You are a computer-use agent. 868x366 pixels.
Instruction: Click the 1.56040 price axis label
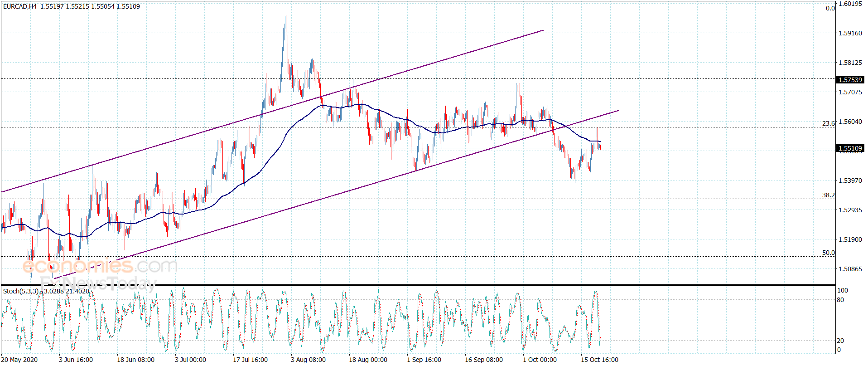(850, 122)
